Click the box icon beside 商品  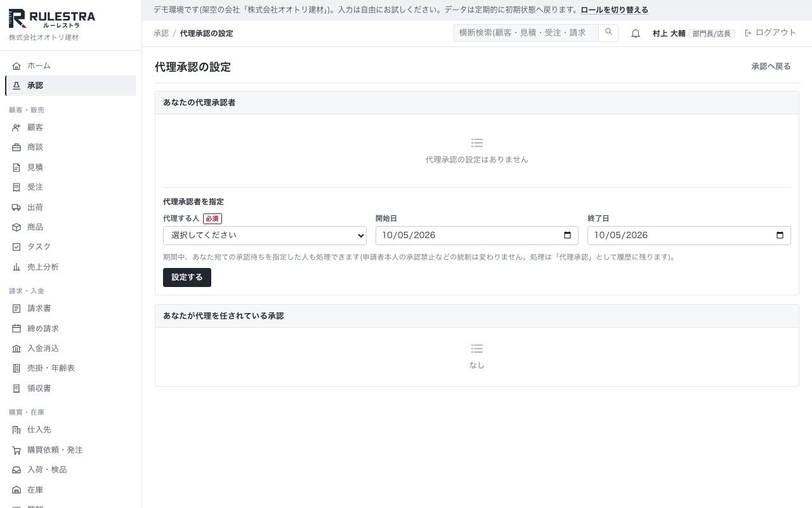pyautogui.click(x=16, y=227)
